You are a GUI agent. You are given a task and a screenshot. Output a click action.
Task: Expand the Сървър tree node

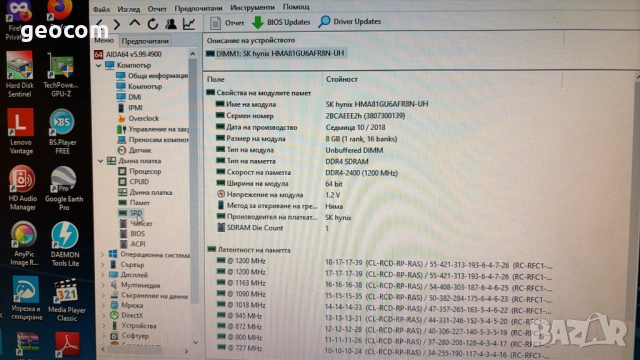pyautogui.click(x=103, y=264)
